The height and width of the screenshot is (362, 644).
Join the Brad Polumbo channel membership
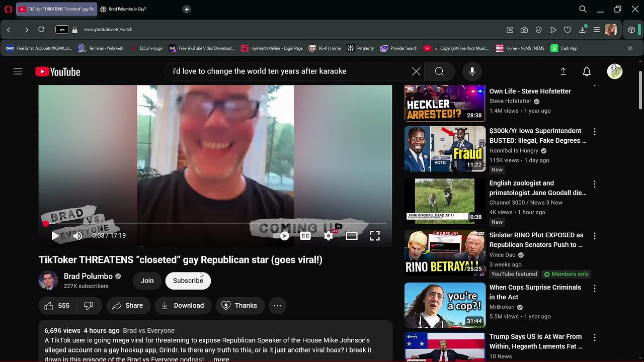click(147, 281)
